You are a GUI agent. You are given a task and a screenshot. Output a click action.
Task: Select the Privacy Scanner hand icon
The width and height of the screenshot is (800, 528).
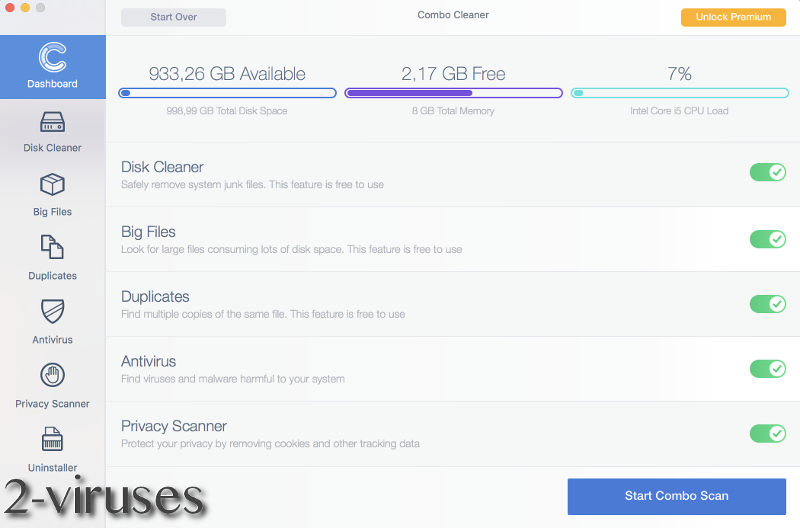pos(52,376)
